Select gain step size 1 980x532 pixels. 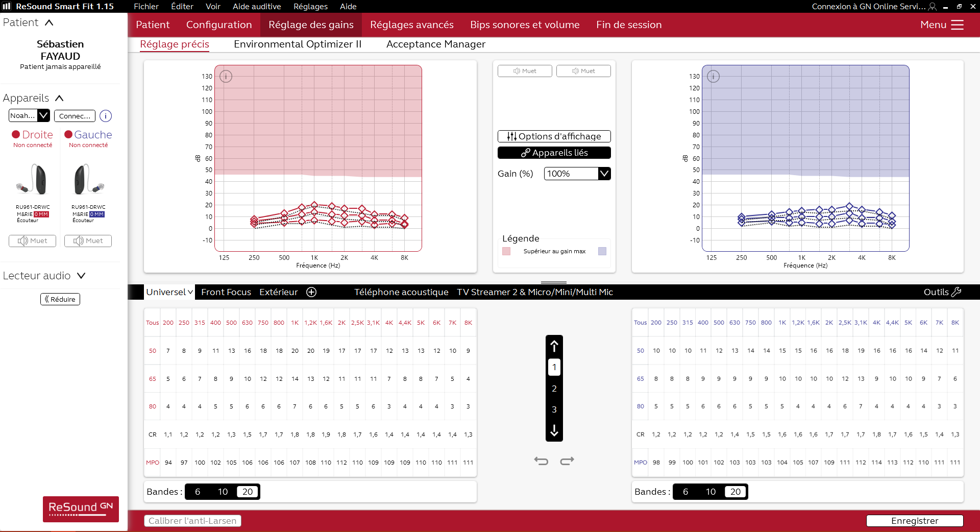click(x=554, y=367)
